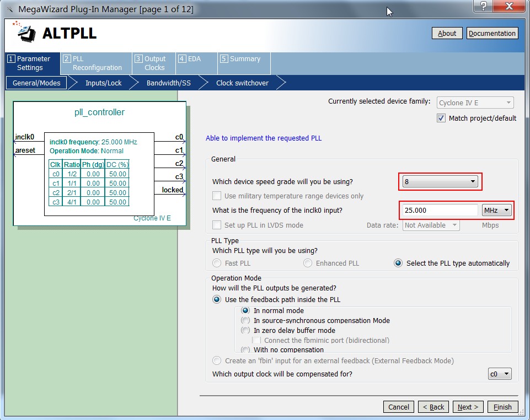530x420 pixels.
Task: Click the ALTPLL chip logo icon
Action: point(23,33)
